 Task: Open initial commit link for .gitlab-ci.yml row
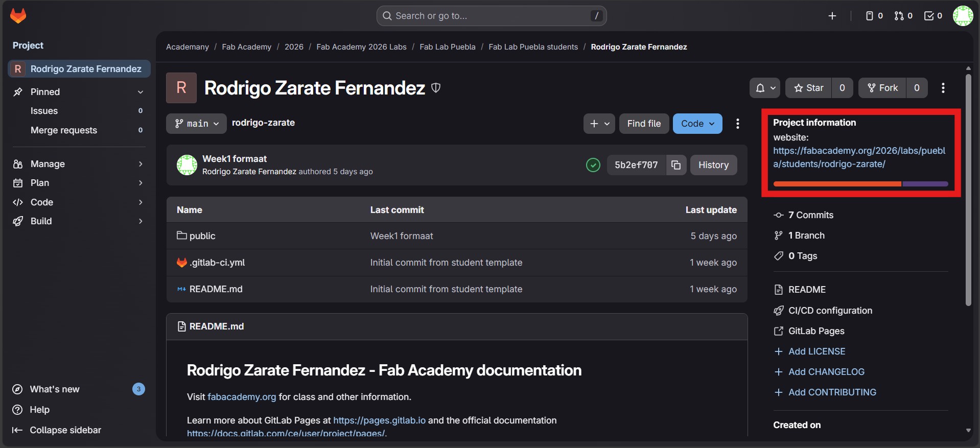[x=446, y=263]
